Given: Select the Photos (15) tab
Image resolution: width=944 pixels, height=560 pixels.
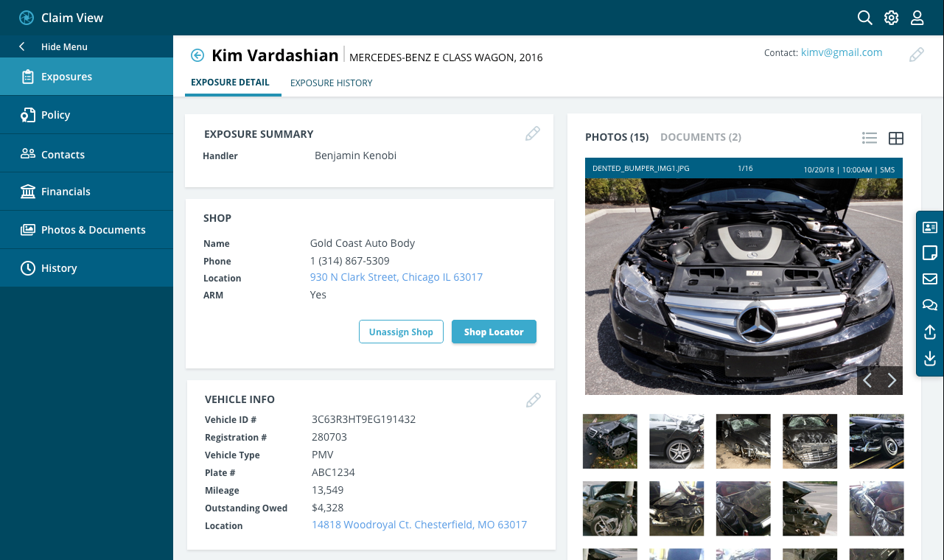Looking at the screenshot, I should 617,137.
